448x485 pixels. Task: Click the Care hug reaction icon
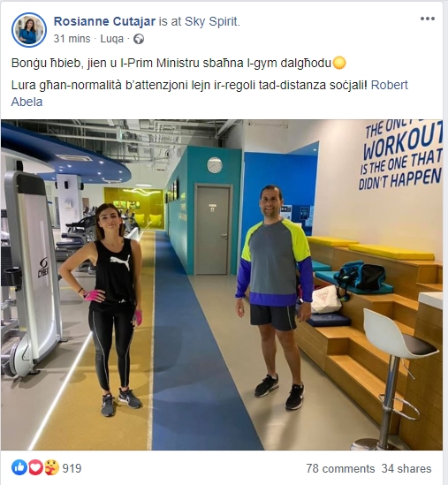tap(51, 467)
